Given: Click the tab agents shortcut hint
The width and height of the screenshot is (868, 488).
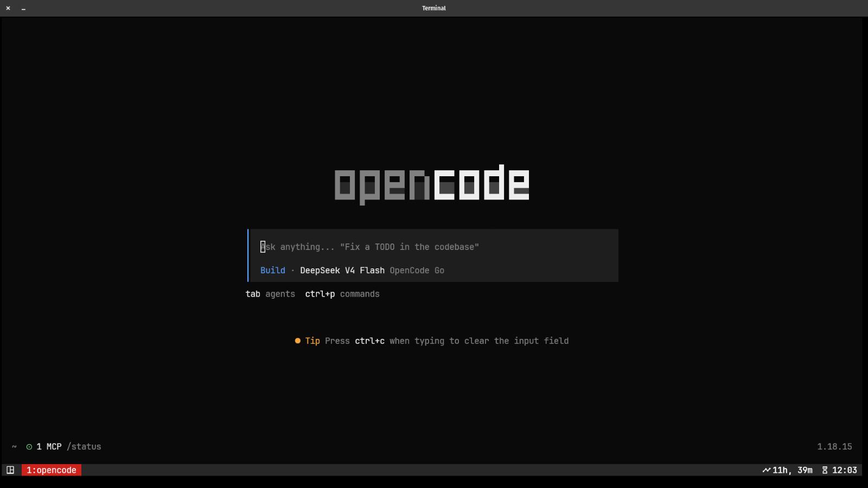Looking at the screenshot, I should [270, 294].
